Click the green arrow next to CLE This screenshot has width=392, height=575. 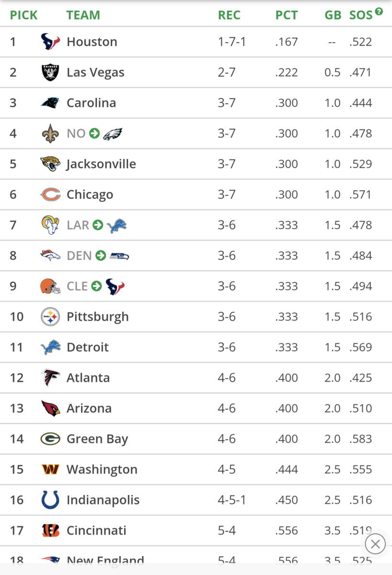pyautogui.click(x=97, y=286)
